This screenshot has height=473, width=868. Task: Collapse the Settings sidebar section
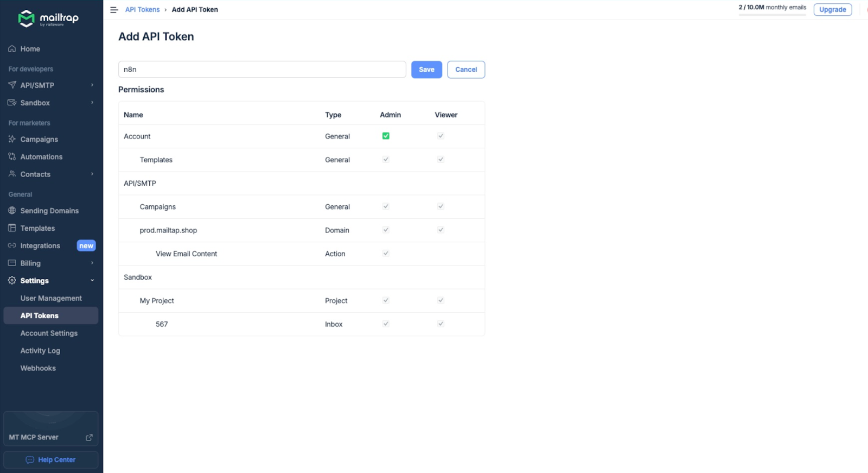(92, 281)
